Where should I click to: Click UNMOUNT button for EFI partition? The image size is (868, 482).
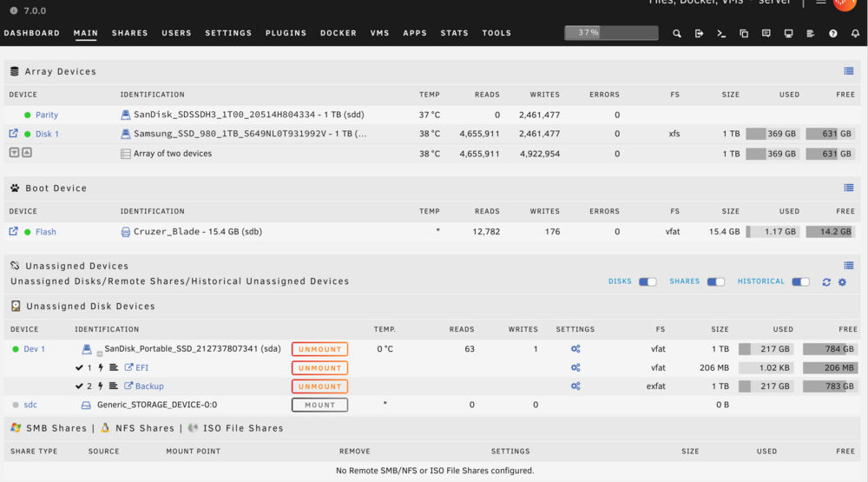(x=320, y=368)
